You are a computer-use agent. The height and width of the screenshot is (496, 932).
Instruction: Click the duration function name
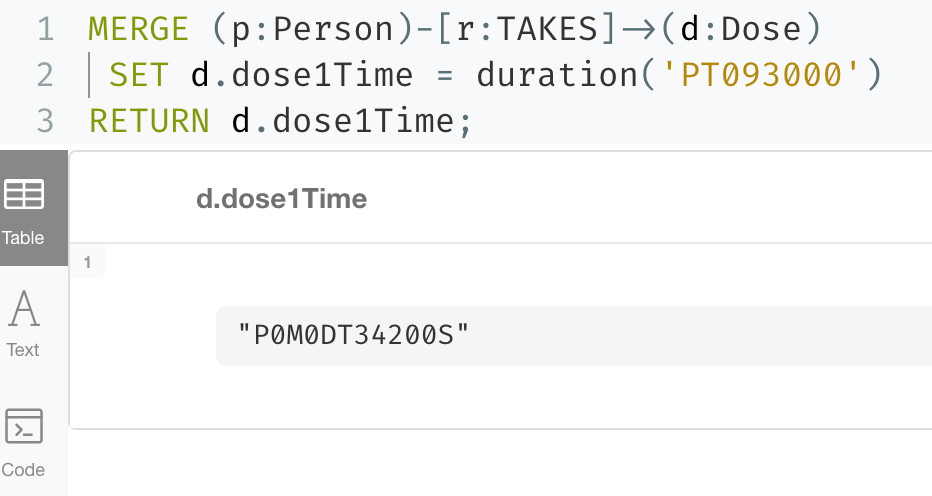tap(557, 75)
